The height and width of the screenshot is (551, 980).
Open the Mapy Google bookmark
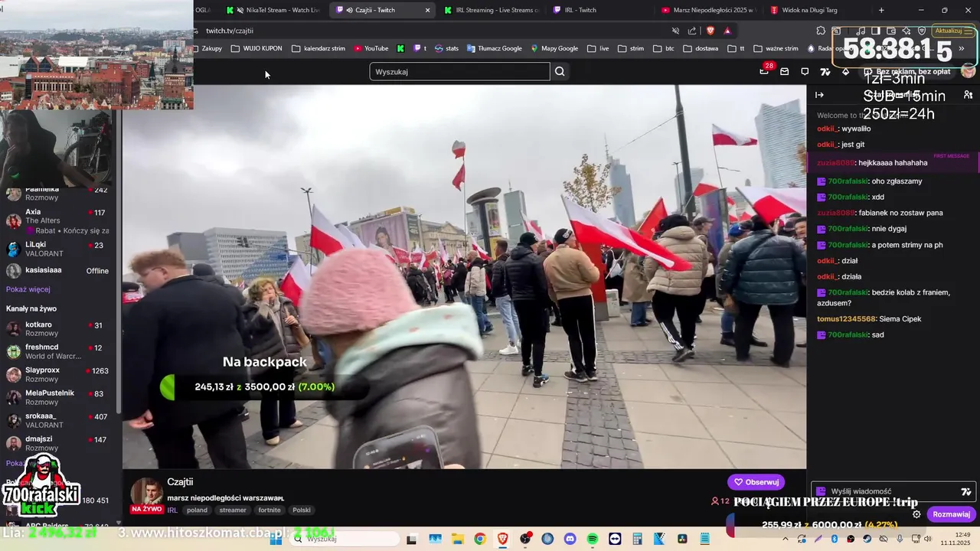(555, 48)
